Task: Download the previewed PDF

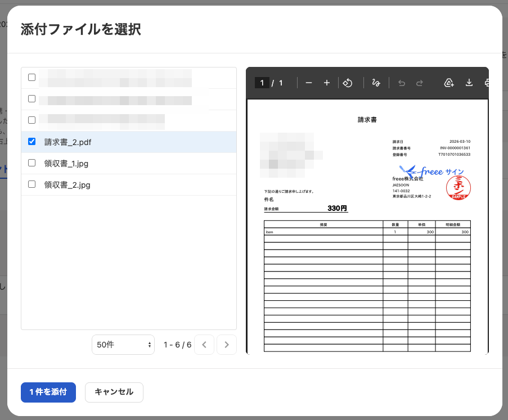Action: tap(469, 83)
